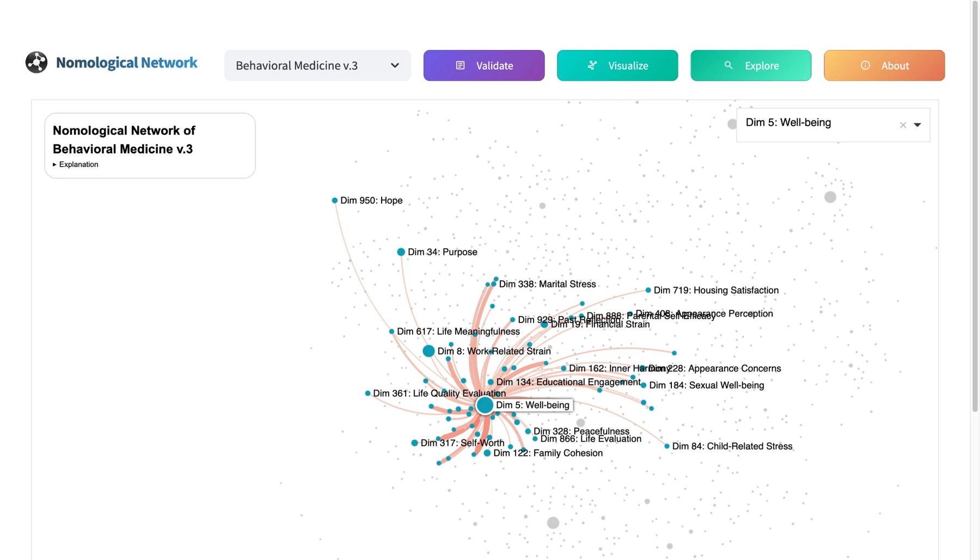The height and width of the screenshot is (560, 980).
Task: Click the central Dim 5: Well-being node
Action: [x=485, y=405]
